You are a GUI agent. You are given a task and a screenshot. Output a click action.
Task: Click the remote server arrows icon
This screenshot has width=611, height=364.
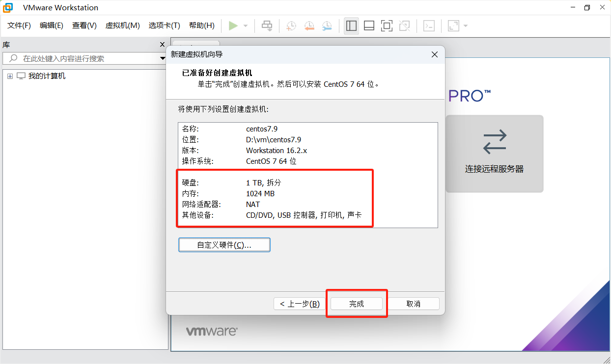click(495, 141)
